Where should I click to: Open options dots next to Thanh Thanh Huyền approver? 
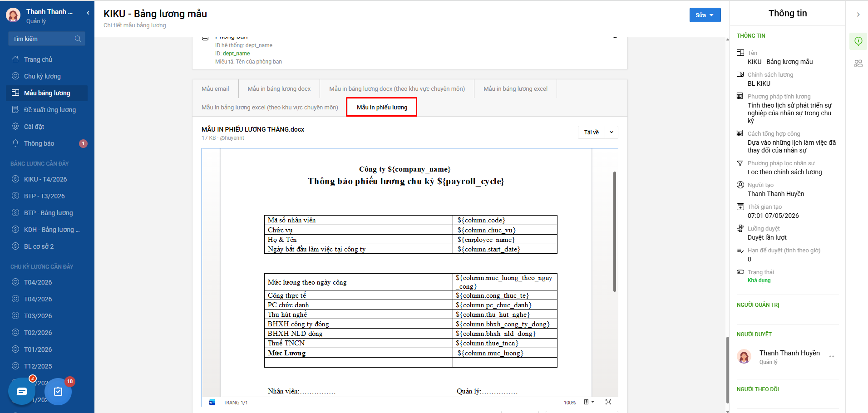832,357
